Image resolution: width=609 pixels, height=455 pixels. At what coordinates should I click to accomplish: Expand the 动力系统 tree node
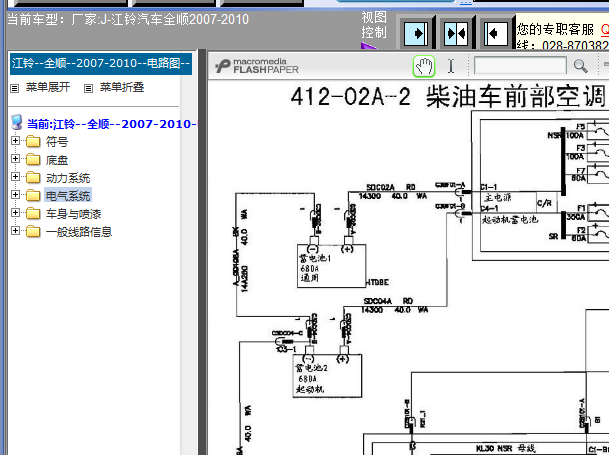point(15,176)
